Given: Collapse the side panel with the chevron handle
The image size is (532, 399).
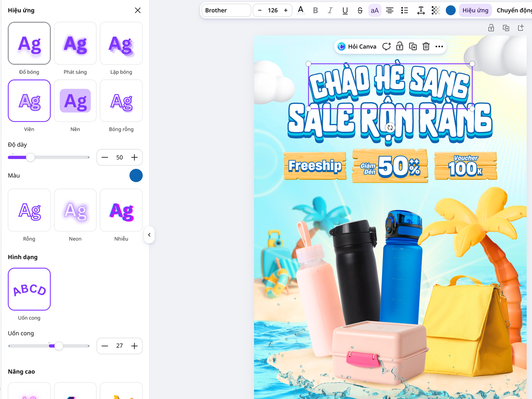Looking at the screenshot, I should point(149,235).
